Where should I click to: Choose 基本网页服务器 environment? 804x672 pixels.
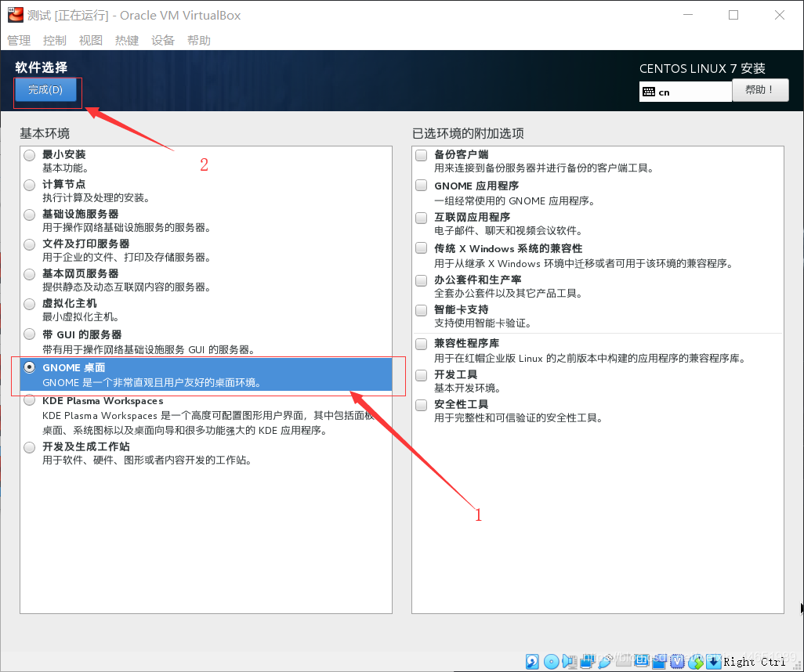[30, 273]
